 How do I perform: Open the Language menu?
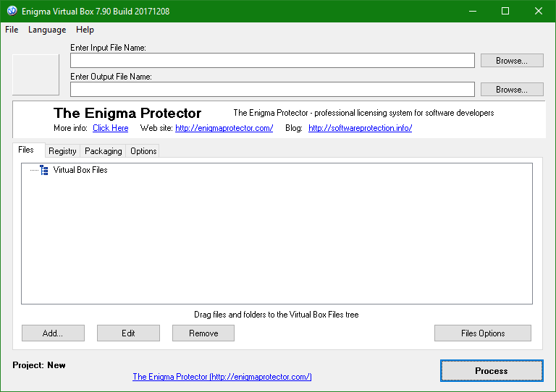(47, 30)
